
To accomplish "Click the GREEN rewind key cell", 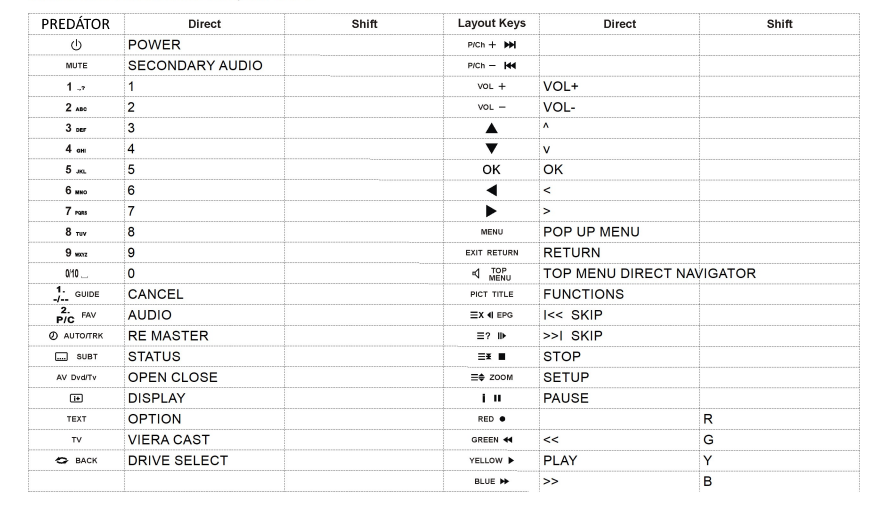I will [491, 439].
